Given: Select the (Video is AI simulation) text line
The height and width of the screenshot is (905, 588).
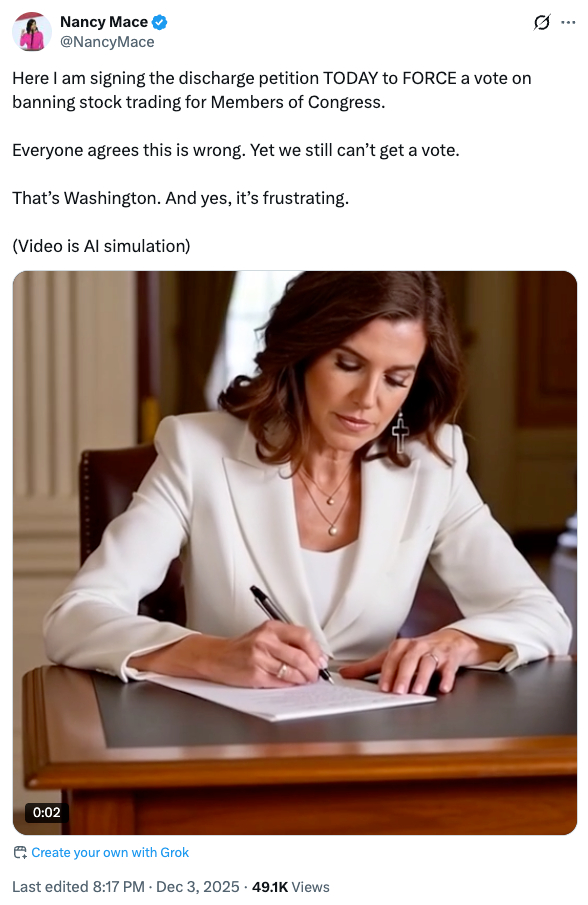Looking at the screenshot, I should (x=102, y=246).
